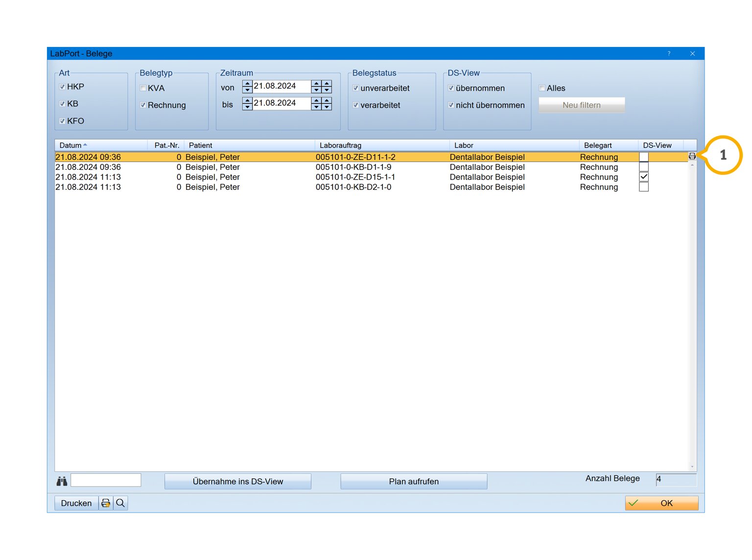Click Übernahme ins DS-View button
The width and height of the screenshot is (752, 560).
click(x=238, y=482)
